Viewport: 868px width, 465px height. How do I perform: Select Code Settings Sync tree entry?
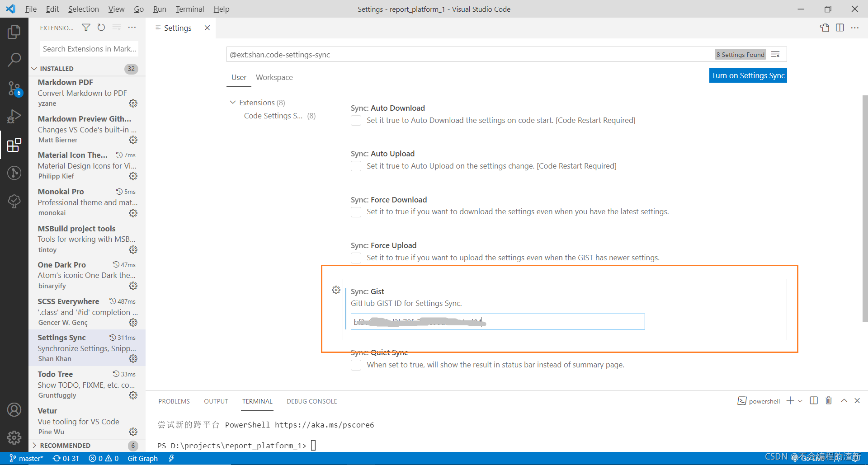coord(280,116)
